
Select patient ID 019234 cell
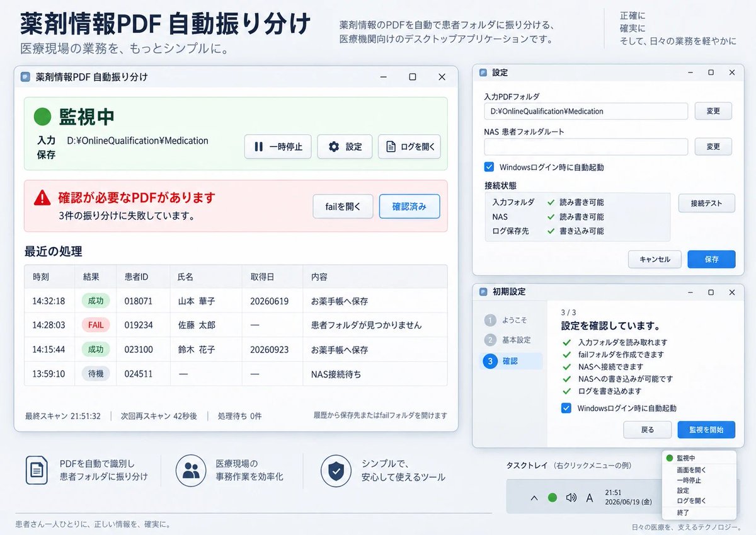(139, 325)
